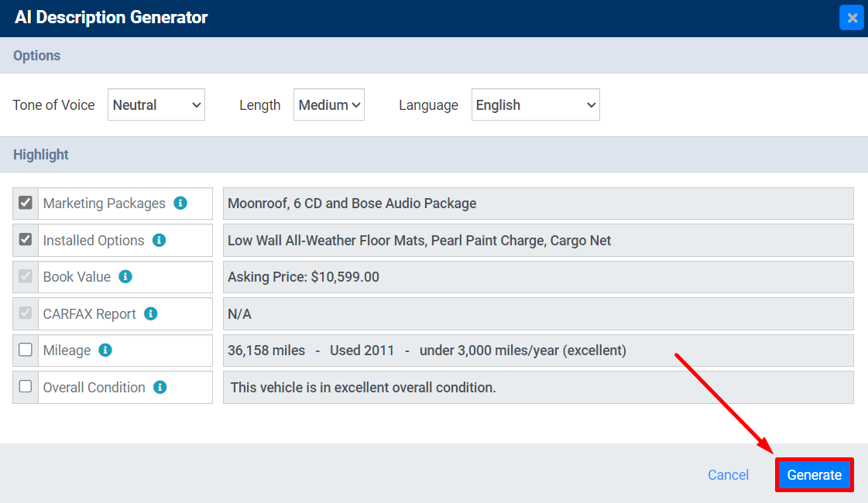Enable the Mileage highlight checkbox
Viewport: 868px width, 503px height.
(25, 351)
